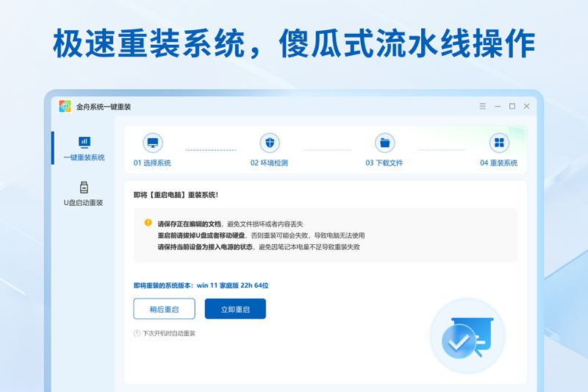The width and height of the screenshot is (588, 392).
Task: Click the folder icon for step 03
Action: (x=384, y=143)
